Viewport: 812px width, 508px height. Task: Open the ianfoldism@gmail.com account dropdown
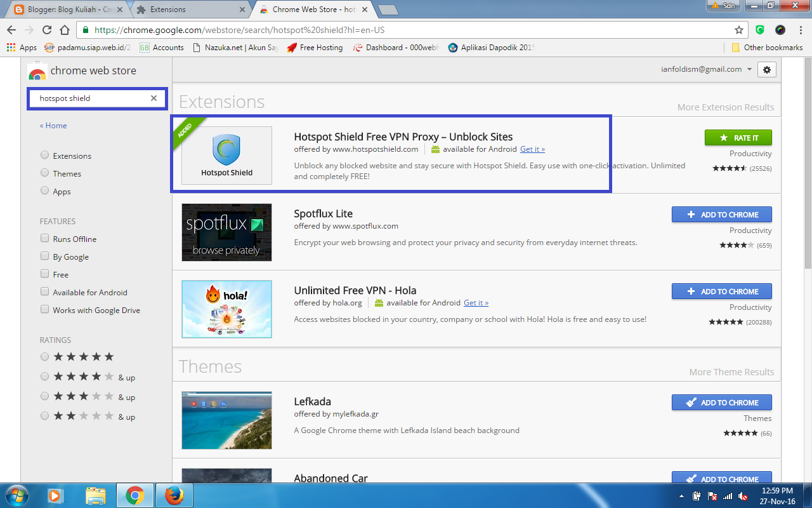tap(706, 69)
